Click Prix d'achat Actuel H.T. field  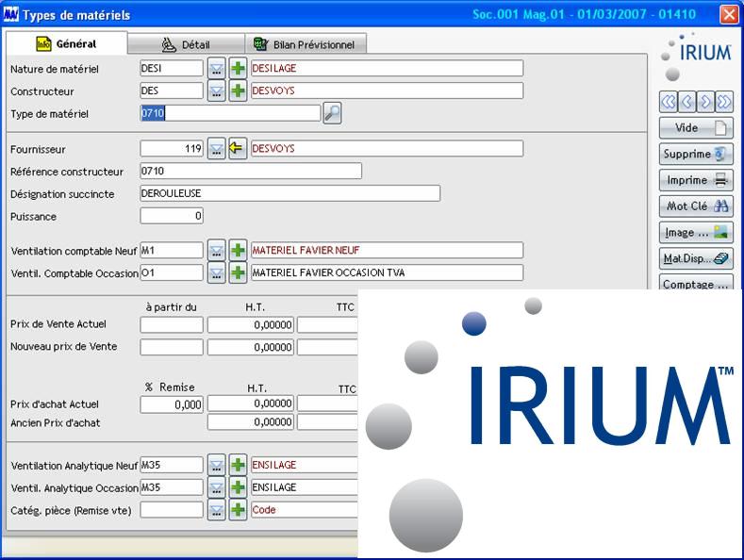[x=251, y=404]
